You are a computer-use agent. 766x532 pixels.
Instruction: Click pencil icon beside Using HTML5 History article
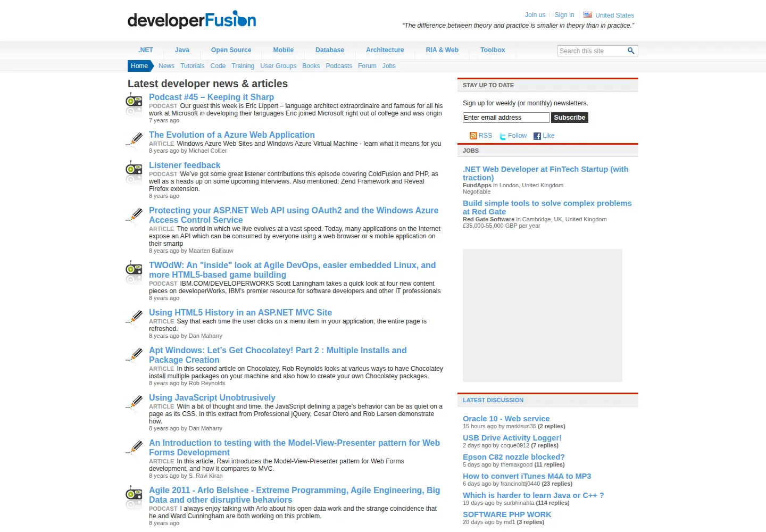coord(134,317)
